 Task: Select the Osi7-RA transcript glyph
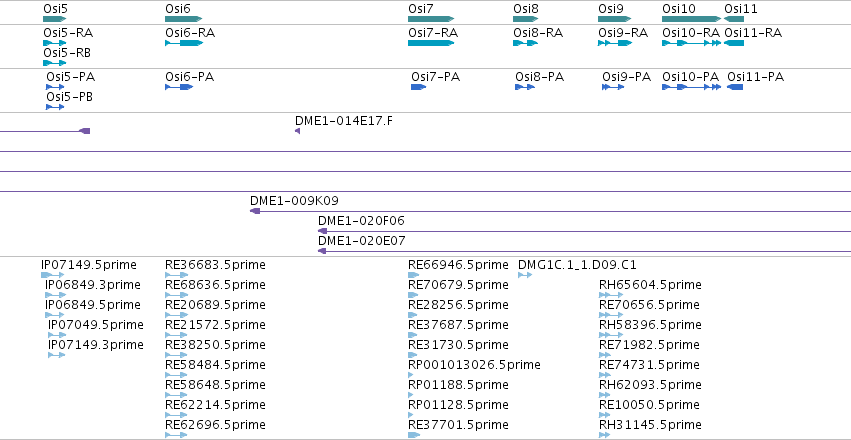coord(431,43)
